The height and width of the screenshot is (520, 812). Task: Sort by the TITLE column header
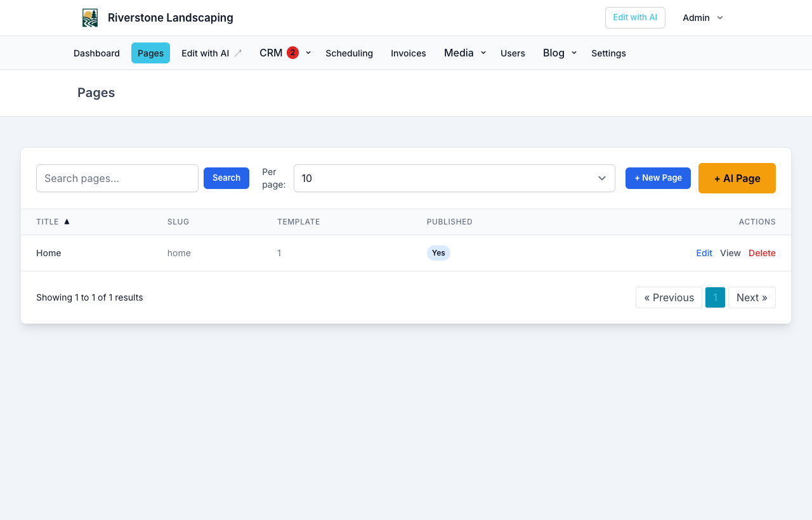pos(48,222)
